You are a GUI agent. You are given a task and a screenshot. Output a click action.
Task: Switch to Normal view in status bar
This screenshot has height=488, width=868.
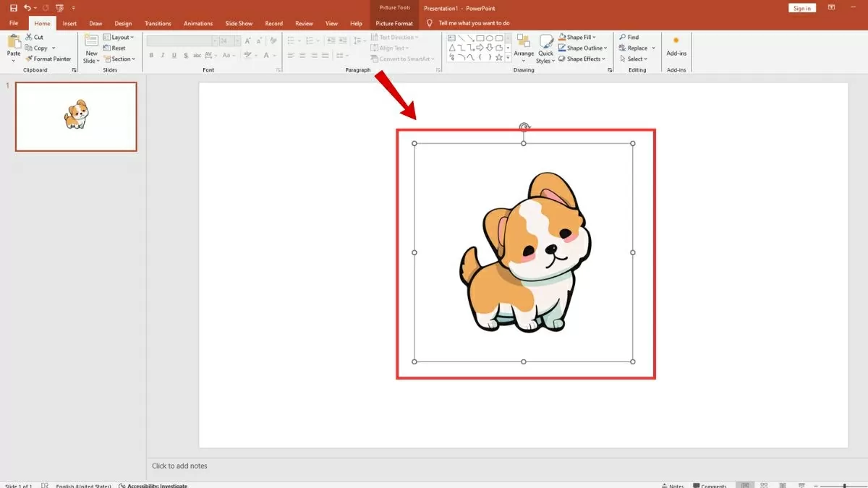tap(744, 485)
